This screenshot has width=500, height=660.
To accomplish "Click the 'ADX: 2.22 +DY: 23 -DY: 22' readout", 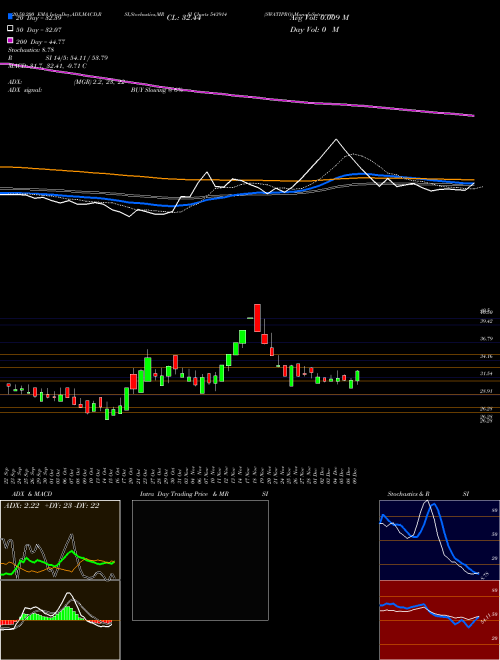I will [51, 506].
